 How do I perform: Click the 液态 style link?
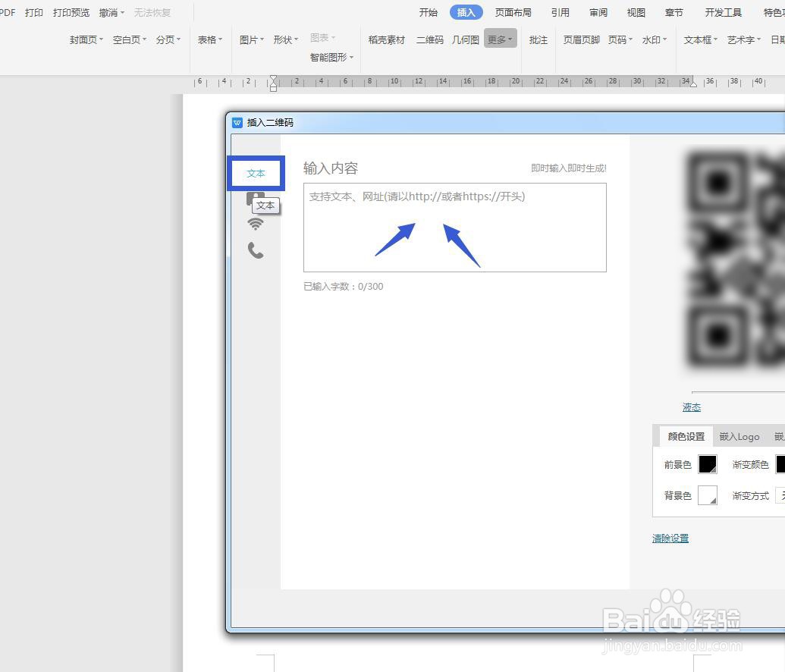tap(692, 407)
